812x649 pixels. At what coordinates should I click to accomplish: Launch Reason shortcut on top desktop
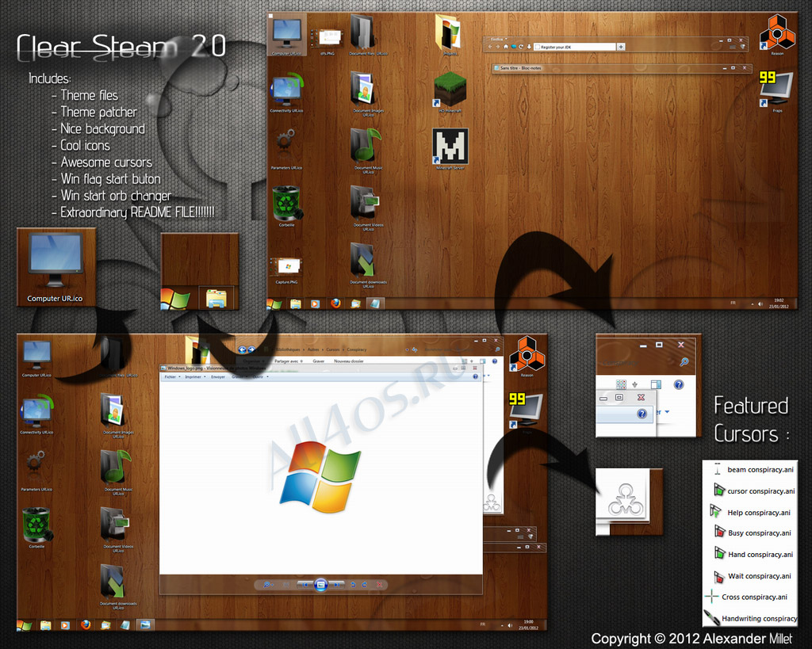pyautogui.click(x=777, y=34)
